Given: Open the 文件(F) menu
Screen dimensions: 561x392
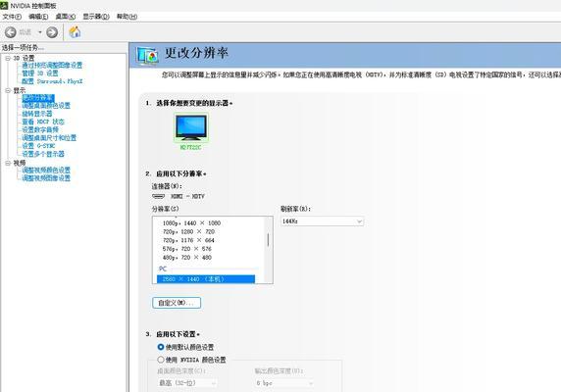Looking at the screenshot, I should tap(12, 17).
